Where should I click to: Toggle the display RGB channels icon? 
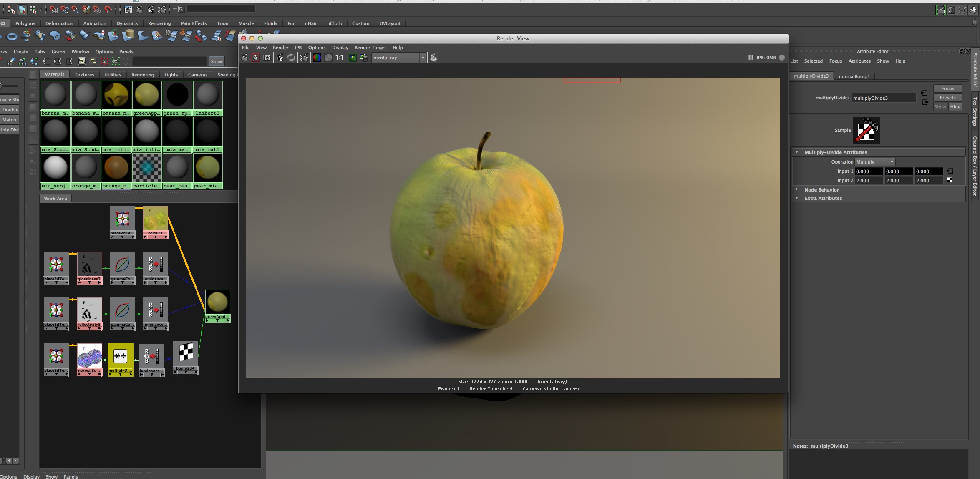(317, 58)
